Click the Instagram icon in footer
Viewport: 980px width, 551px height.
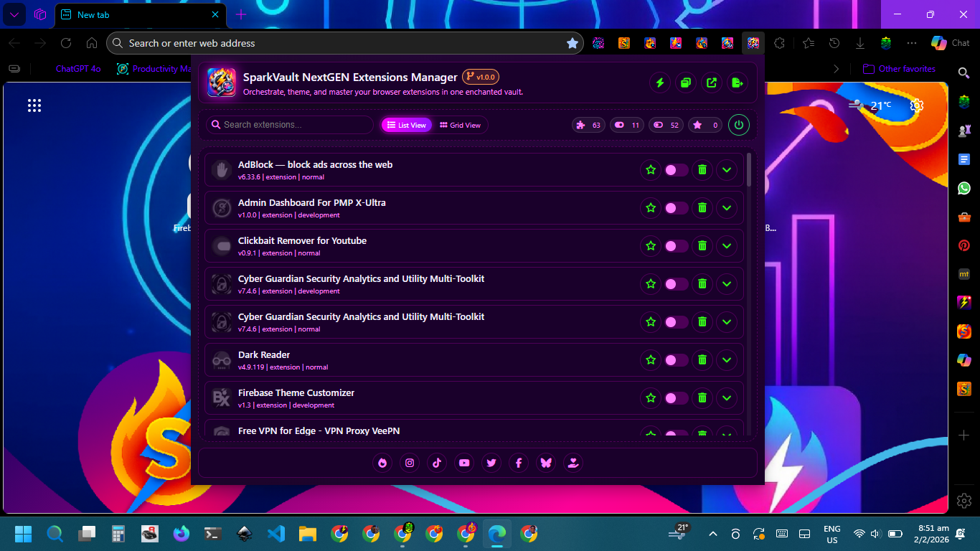410,463
